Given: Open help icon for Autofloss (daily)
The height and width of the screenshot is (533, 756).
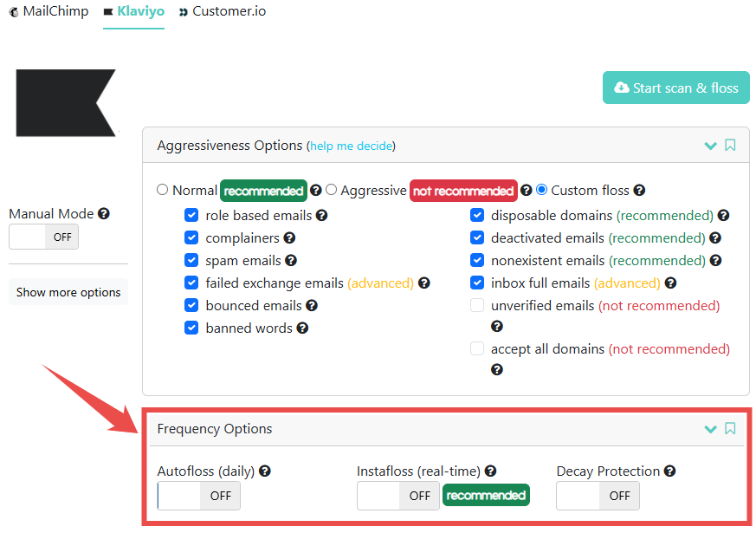Looking at the screenshot, I should click(265, 471).
